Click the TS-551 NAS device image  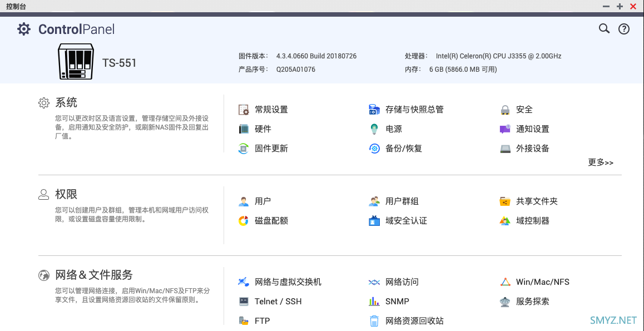(x=76, y=62)
